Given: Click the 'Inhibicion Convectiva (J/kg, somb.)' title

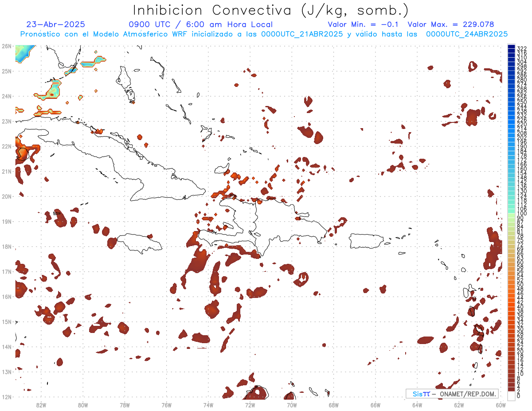Looking at the screenshot, I should 271,10.
